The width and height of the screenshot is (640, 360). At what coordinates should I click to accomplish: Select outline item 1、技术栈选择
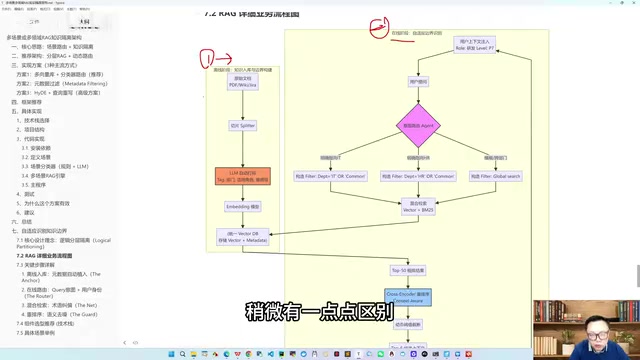click(x=33, y=121)
